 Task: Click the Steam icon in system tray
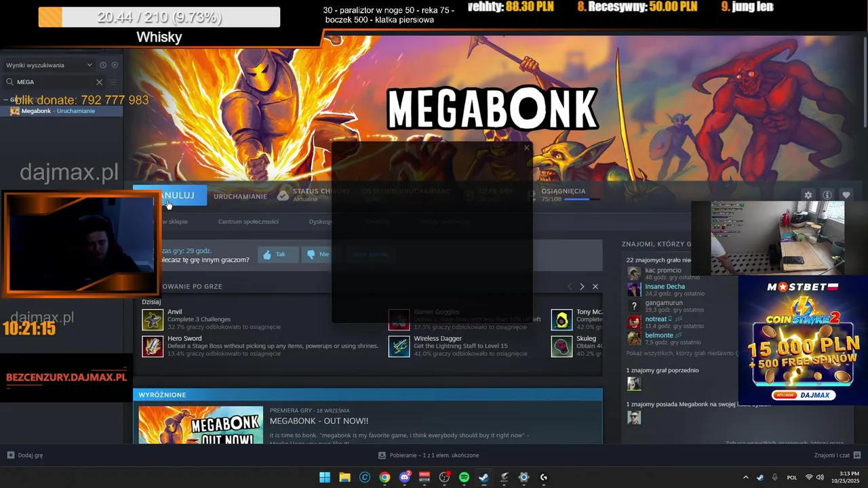[x=759, y=477]
